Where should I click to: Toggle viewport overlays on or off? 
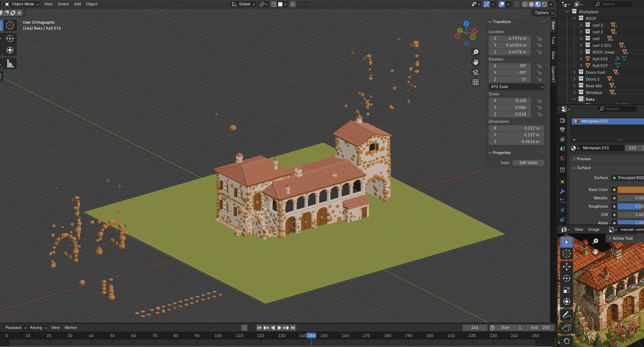tap(502, 4)
